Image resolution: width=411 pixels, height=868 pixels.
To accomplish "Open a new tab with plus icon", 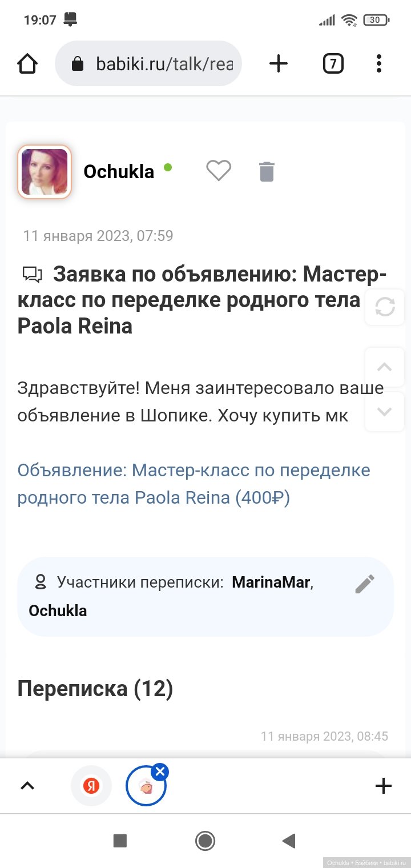I will tap(278, 64).
